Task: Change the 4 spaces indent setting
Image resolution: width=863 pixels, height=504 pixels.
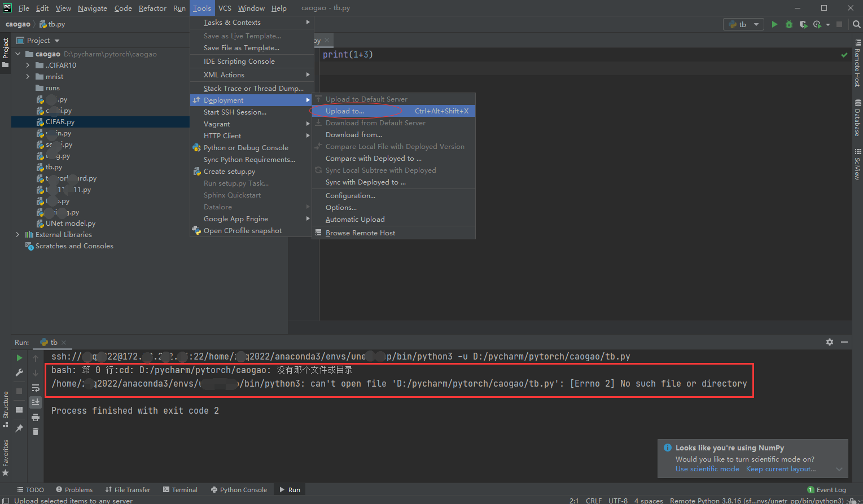Action: pyautogui.click(x=649, y=501)
